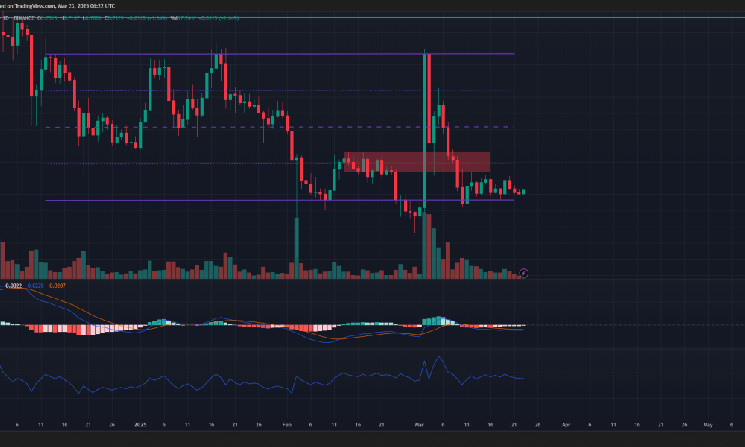Click the MACD orange value label
The image size is (745, 447).
point(57,285)
